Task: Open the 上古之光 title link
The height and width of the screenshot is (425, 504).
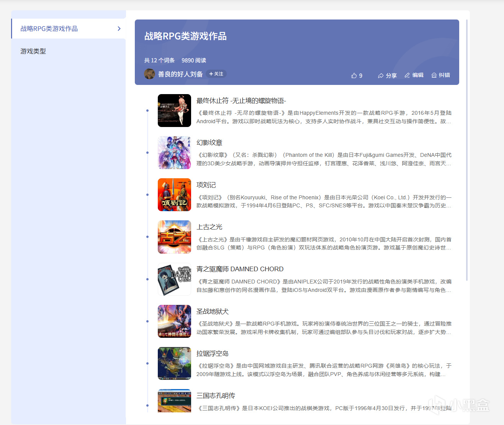Action: pyautogui.click(x=209, y=227)
